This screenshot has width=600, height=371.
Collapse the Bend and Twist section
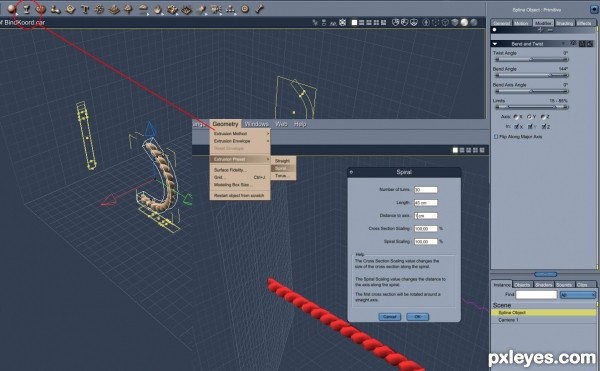coord(495,44)
